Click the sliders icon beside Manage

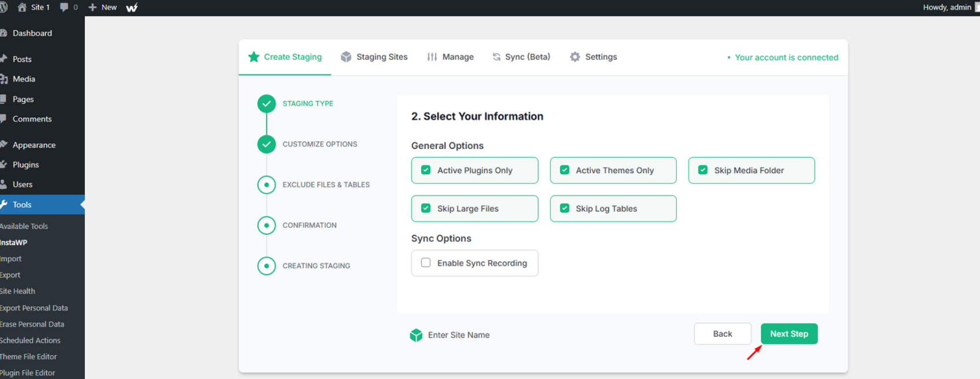coord(432,57)
